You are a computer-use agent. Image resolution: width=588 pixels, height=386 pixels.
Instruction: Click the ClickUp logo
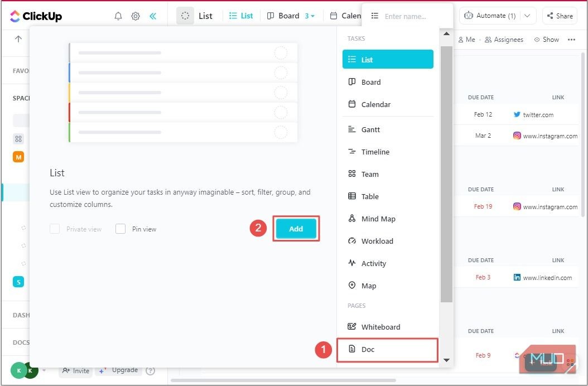[36, 16]
